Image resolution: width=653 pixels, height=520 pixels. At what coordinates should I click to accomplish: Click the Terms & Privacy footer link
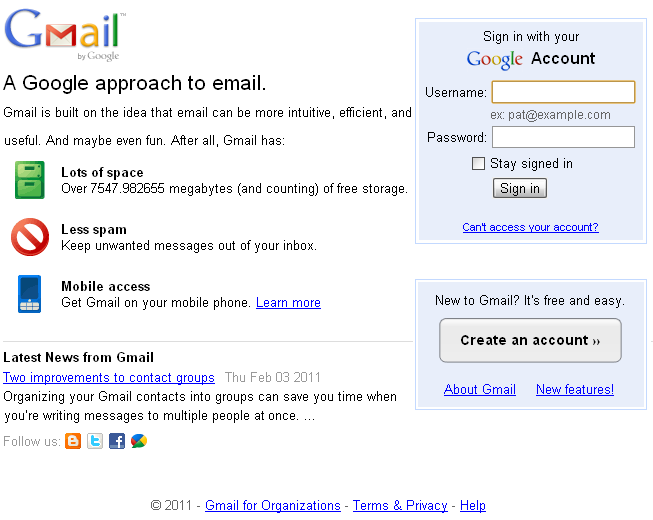pos(400,506)
